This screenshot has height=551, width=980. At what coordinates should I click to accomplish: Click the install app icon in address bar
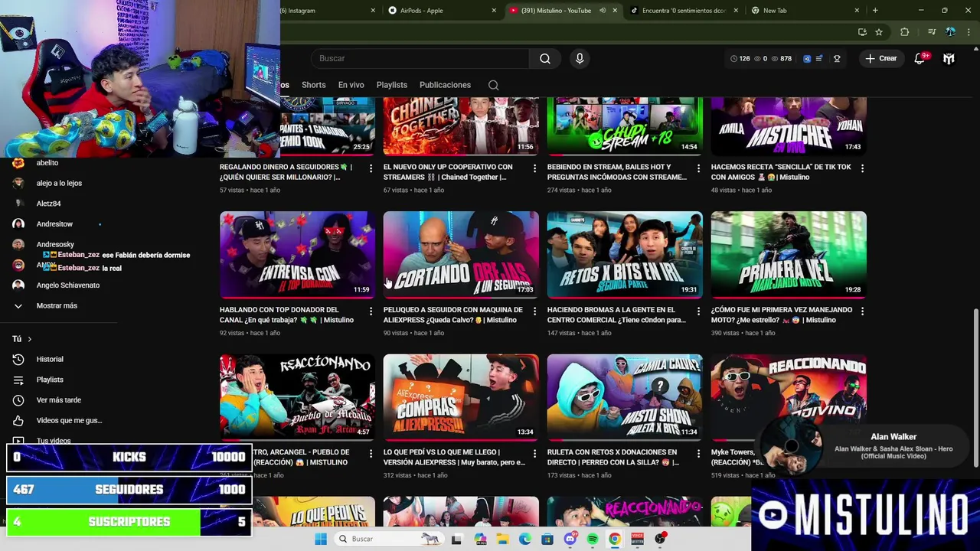[x=862, y=32]
